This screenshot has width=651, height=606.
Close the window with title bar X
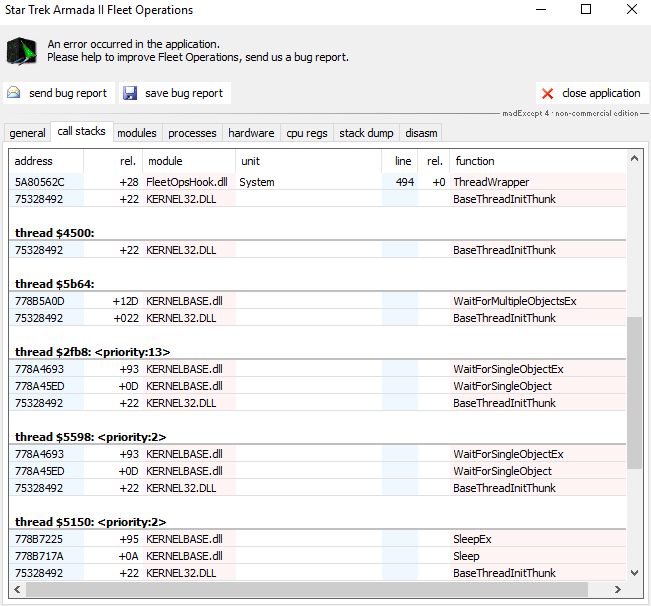click(631, 9)
